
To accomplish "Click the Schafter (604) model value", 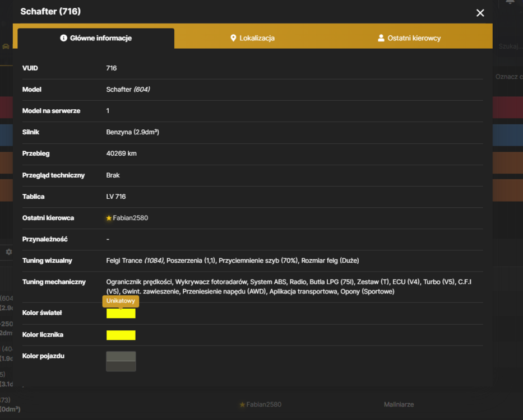I will (128, 90).
